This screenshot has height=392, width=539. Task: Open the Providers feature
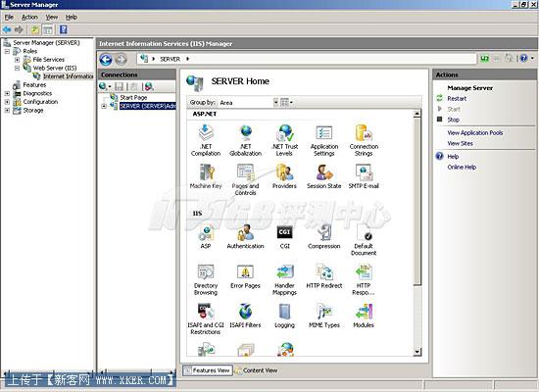(x=284, y=176)
